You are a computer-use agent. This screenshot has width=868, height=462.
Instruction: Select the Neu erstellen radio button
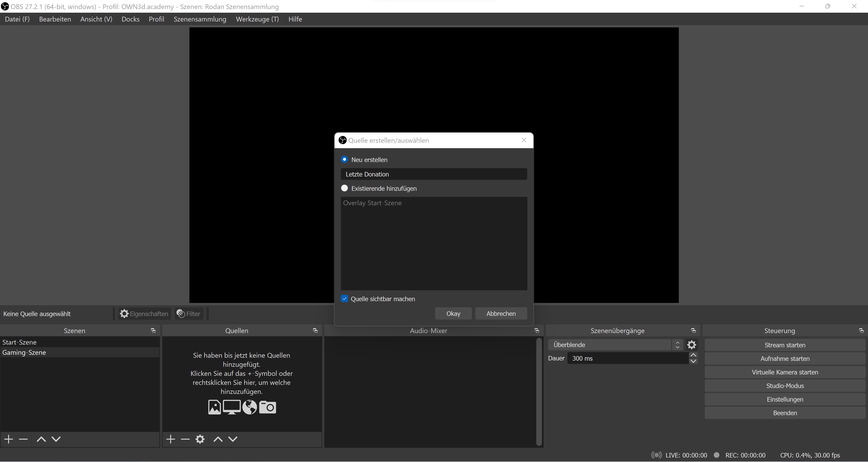tap(344, 160)
